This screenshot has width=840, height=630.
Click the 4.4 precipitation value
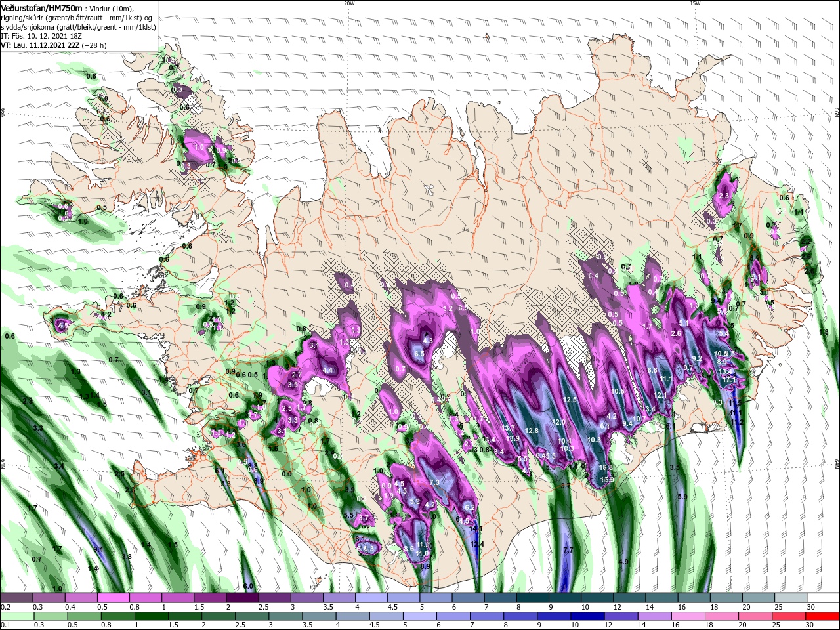click(328, 370)
